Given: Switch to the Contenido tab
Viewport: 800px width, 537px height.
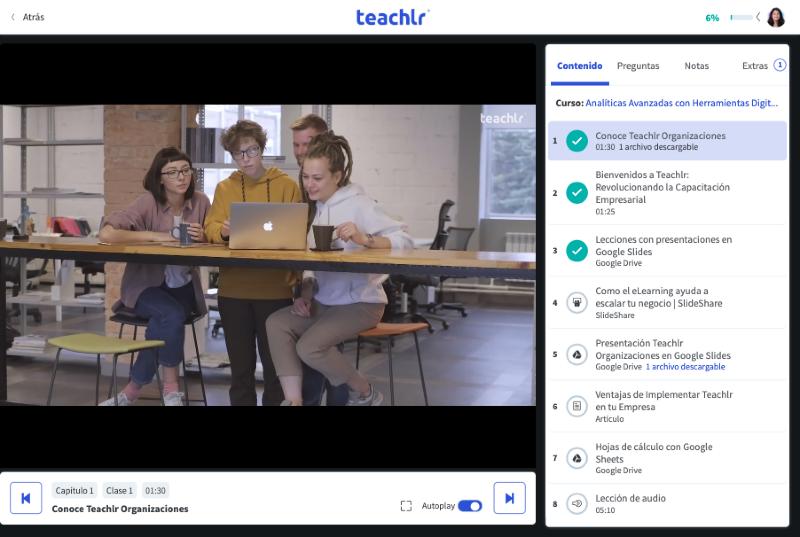Looking at the screenshot, I should click(x=580, y=66).
